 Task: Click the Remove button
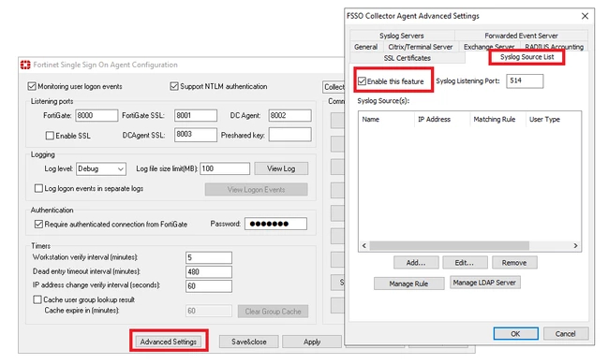(x=514, y=263)
